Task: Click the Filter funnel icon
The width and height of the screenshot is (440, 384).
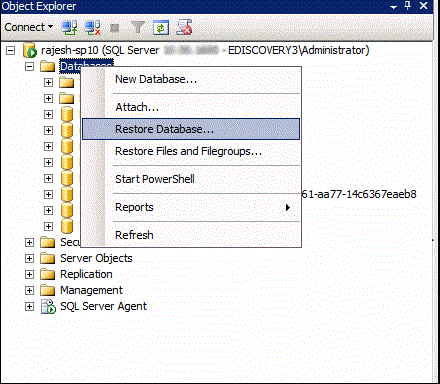Action: [137, 27]
